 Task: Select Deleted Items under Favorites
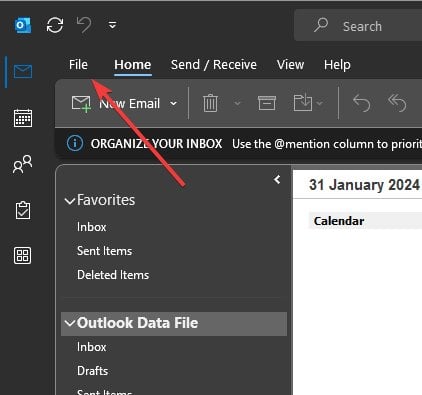pos(113,275)
